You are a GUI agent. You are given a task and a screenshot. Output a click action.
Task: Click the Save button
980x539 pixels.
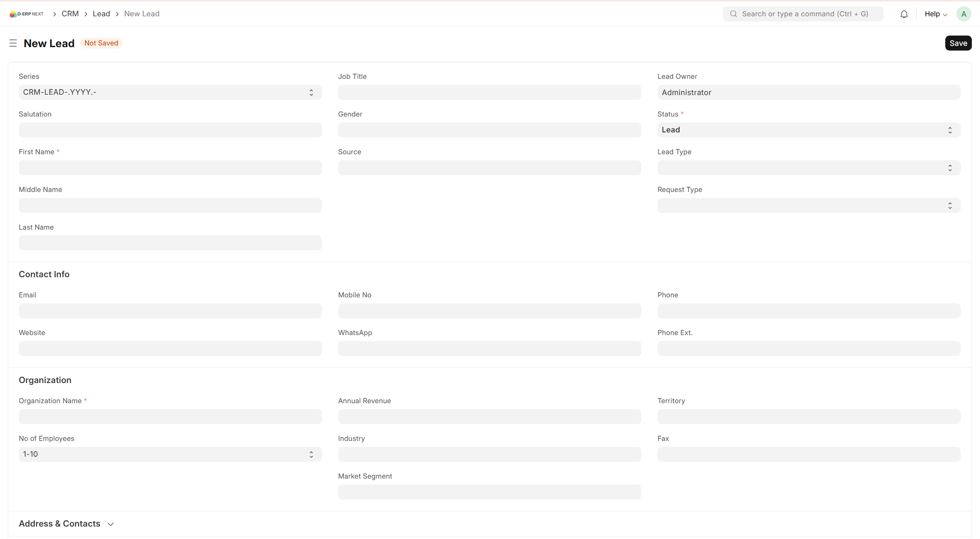958,43
